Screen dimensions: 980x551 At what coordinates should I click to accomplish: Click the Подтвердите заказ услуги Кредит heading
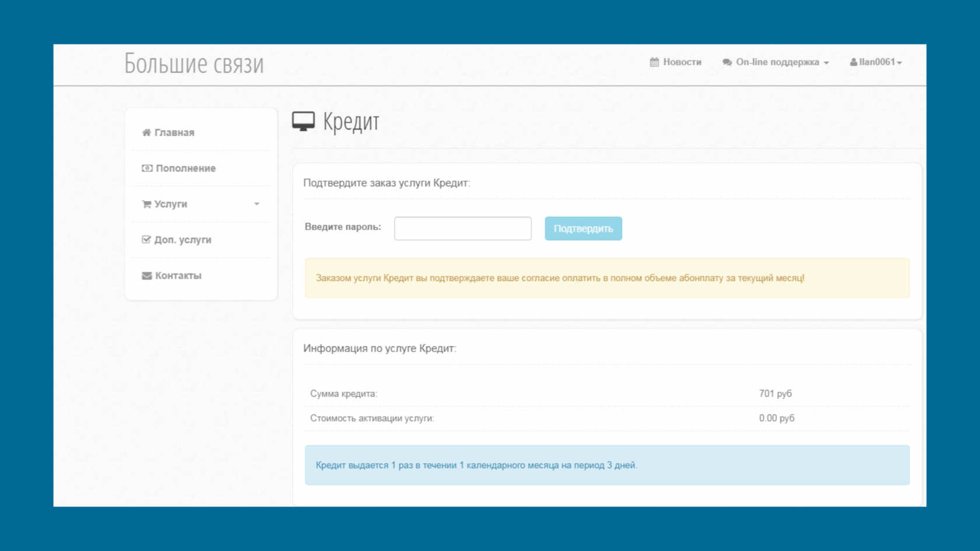click(x=387, y=183)
